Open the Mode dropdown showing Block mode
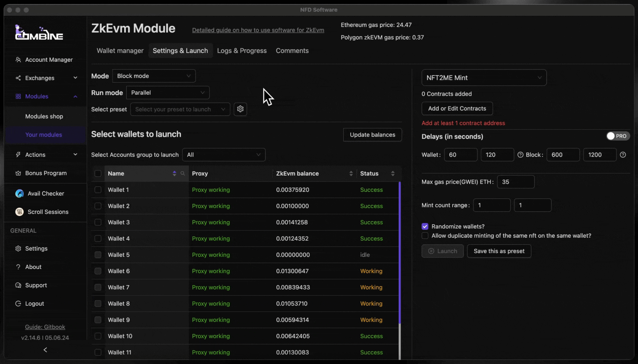The image size is (638, 364). (154, 76)
